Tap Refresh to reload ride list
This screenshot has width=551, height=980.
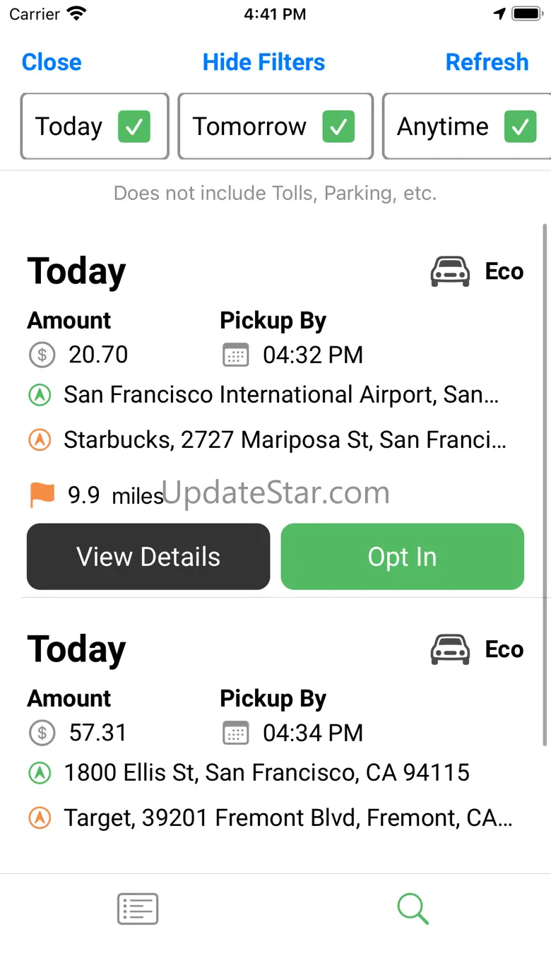coord(487,62)
